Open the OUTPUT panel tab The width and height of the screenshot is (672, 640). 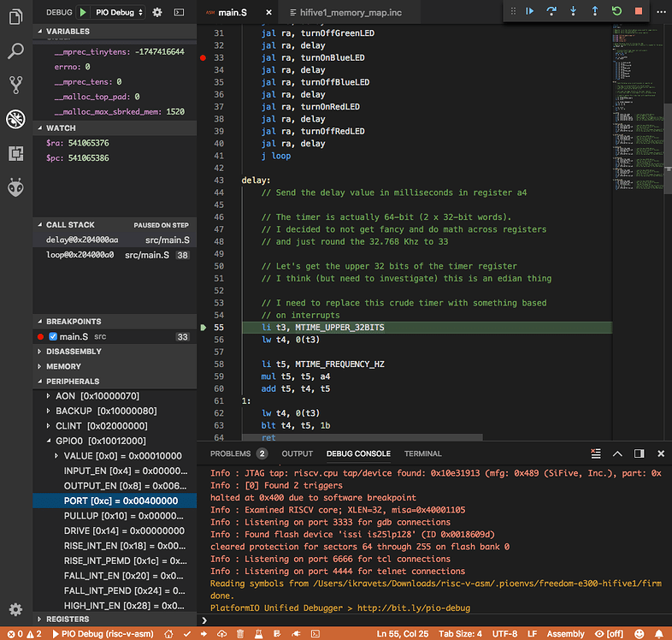pos(297,453)
